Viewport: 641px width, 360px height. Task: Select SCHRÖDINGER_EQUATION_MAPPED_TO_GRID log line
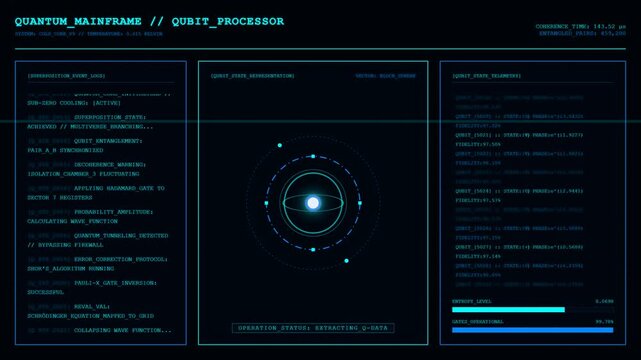pos(91,316)
